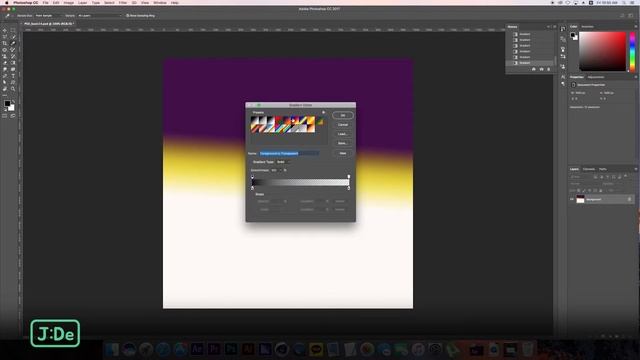Viewport: 640px width, 360px height.
Task: Open the File menu
Action: click(45, 2)
